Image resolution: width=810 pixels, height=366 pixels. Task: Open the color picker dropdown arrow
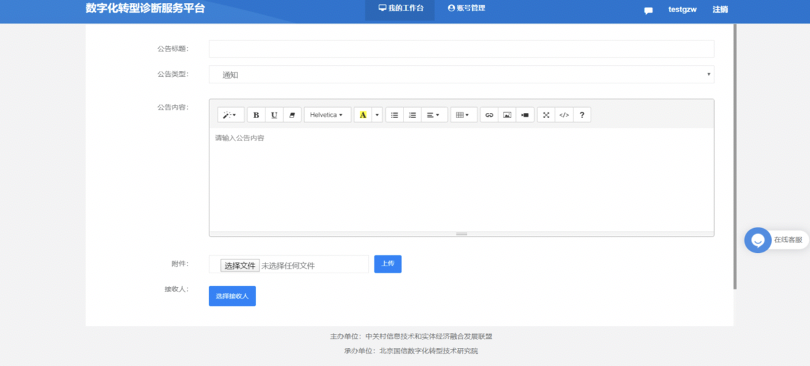(378, 115)
